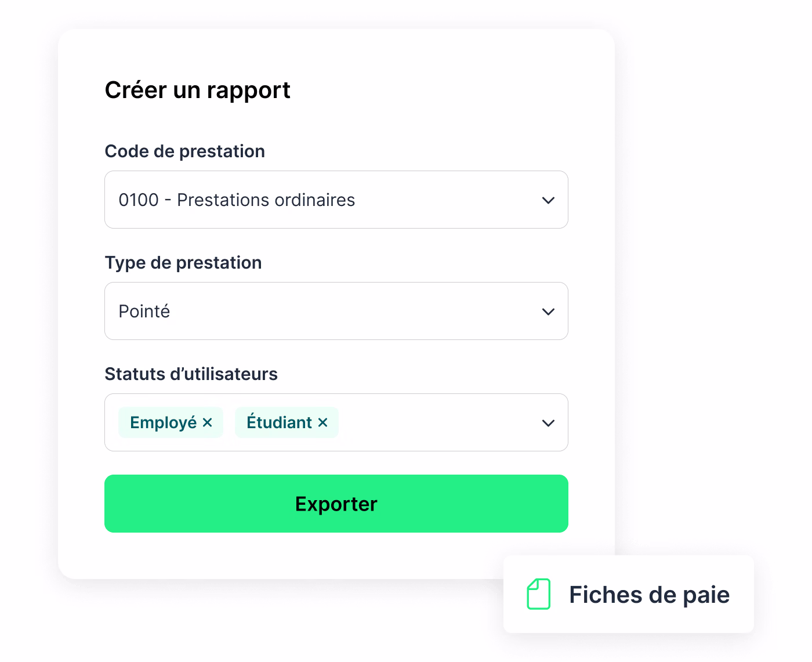812x662 pixels.
Task: Click the chevron on the Statuts d'utilisateurs field
Action: 548,422
